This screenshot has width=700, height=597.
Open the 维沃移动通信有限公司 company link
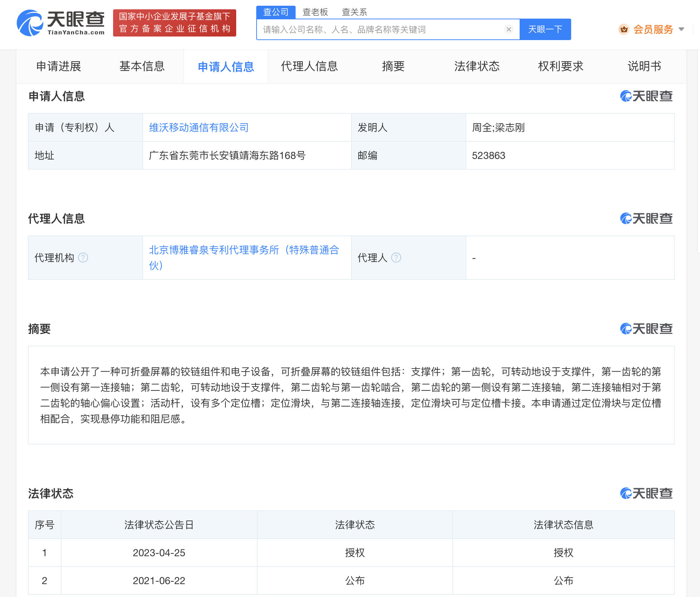(x=199, y=127)
